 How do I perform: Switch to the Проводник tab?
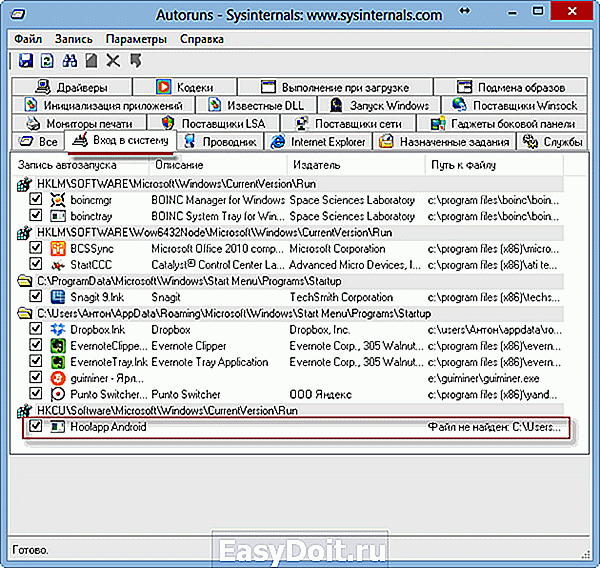(220, 142)
